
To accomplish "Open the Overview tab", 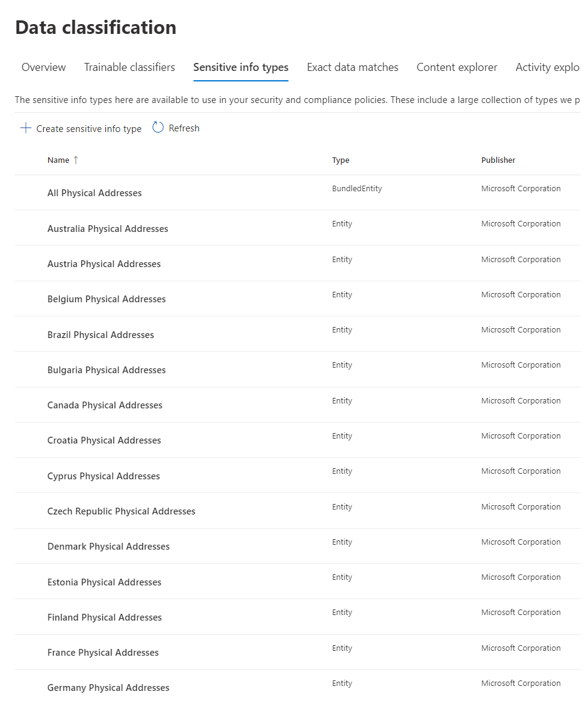I will pos(44,67).
